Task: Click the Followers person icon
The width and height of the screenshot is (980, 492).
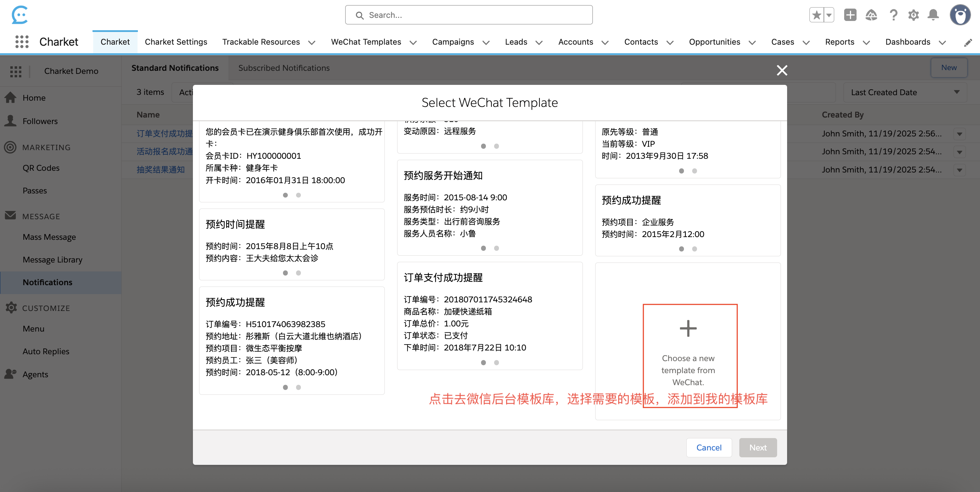Action: 10,121
